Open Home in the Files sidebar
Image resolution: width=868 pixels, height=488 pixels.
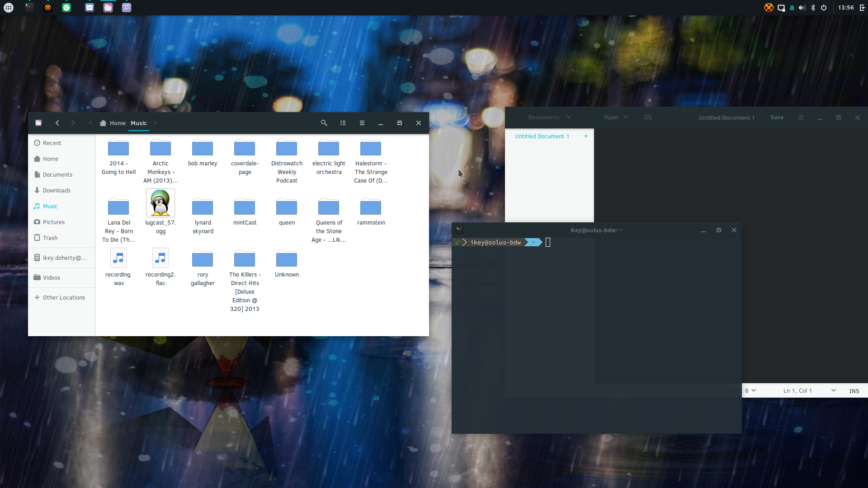point(61,159)
